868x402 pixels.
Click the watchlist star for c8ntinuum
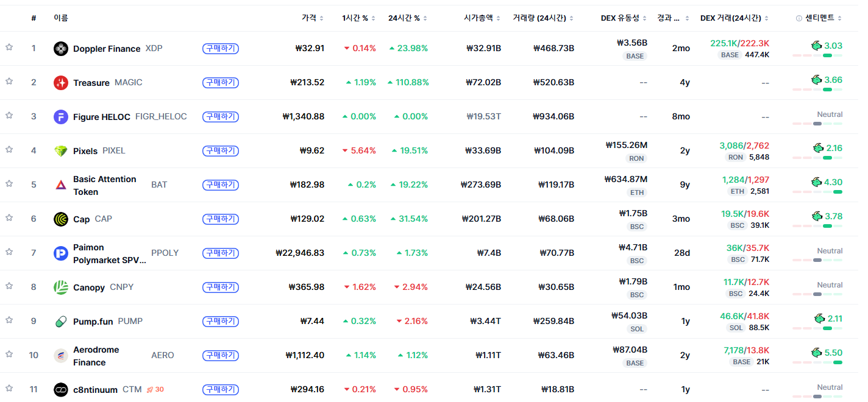click(9, 389)
